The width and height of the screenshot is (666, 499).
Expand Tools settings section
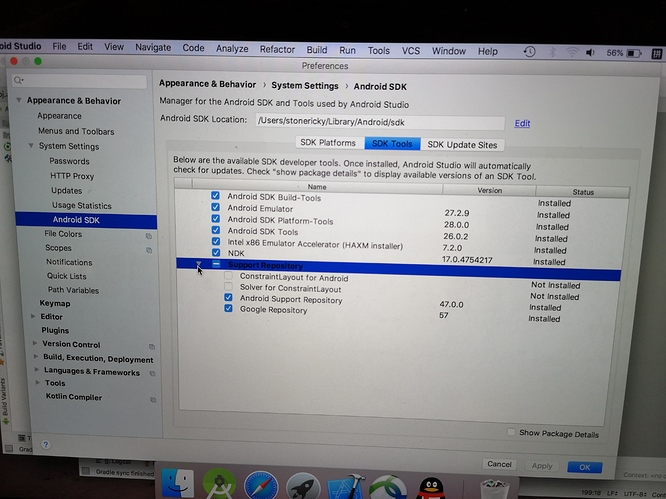pos(37,383)
